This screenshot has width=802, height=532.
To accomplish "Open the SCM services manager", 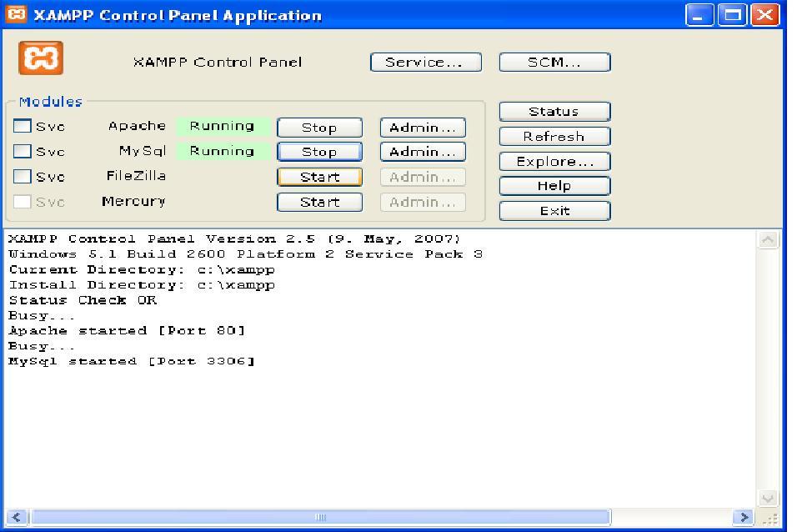I will click(x=554, y=62).
